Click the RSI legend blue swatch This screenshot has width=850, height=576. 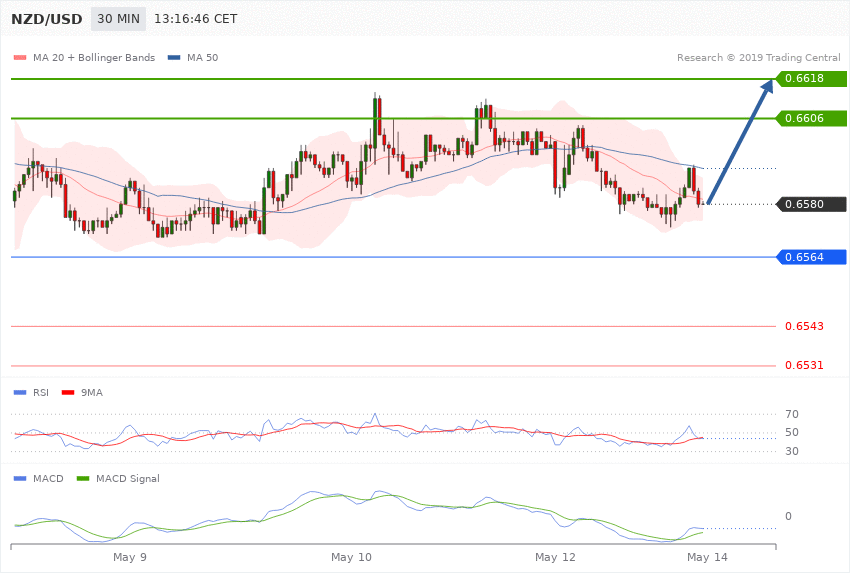click(x=20, y=392)
